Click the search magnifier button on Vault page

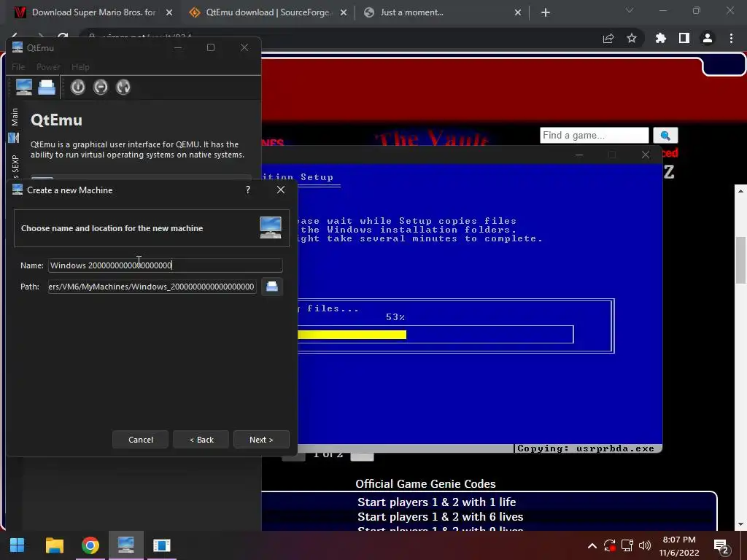[x=665, y=135]
